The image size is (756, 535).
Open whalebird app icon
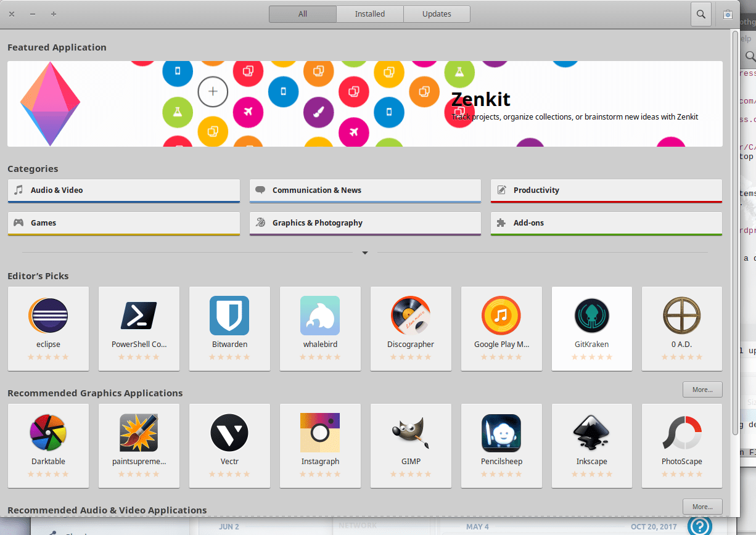click(320, 316)
